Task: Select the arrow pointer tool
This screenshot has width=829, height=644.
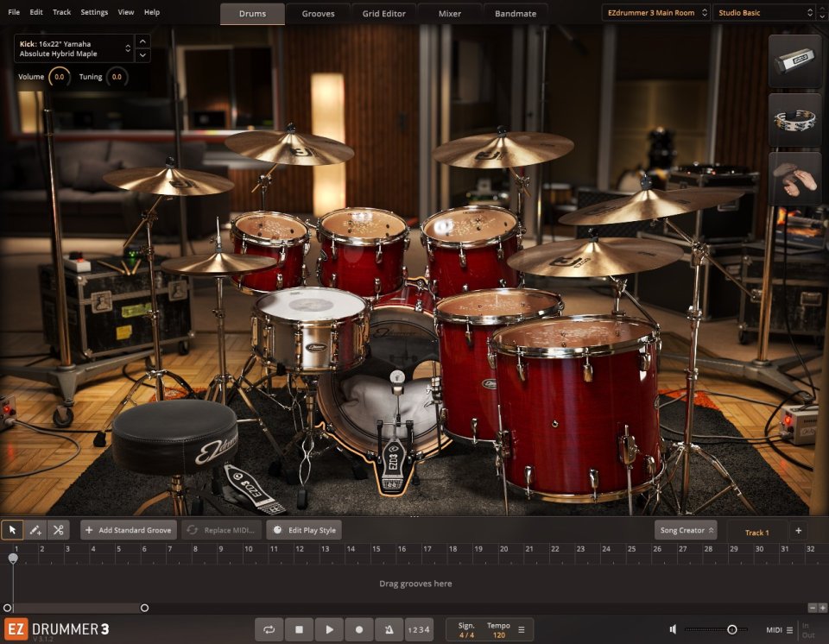Action: point(12,530)
